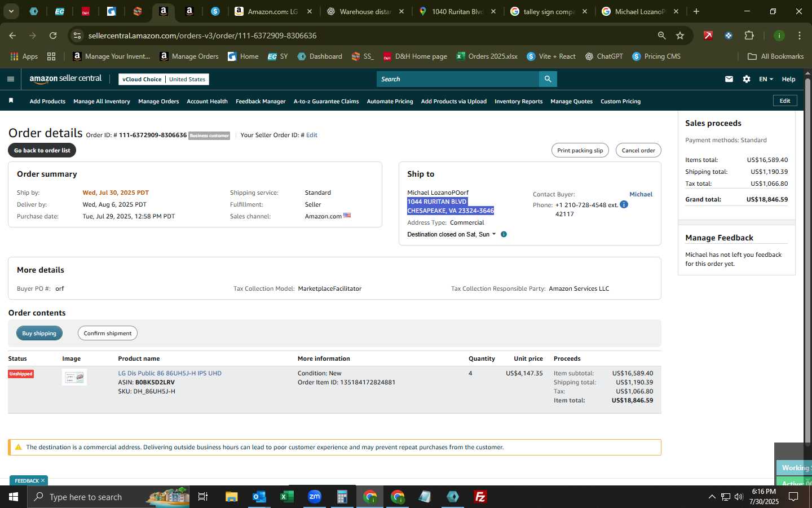Open the vCloud Choice account switcher

click(x=164, y=79)
